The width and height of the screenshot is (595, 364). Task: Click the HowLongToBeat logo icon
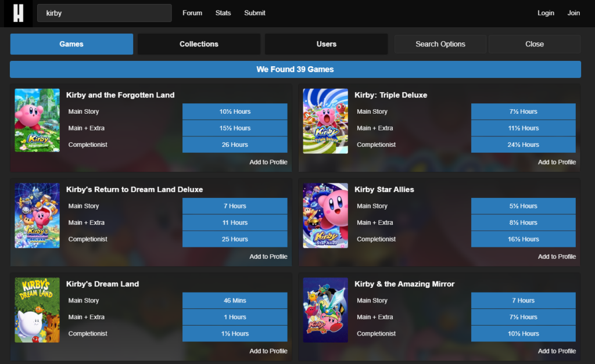pyautogui.click(x=18, y=13)
